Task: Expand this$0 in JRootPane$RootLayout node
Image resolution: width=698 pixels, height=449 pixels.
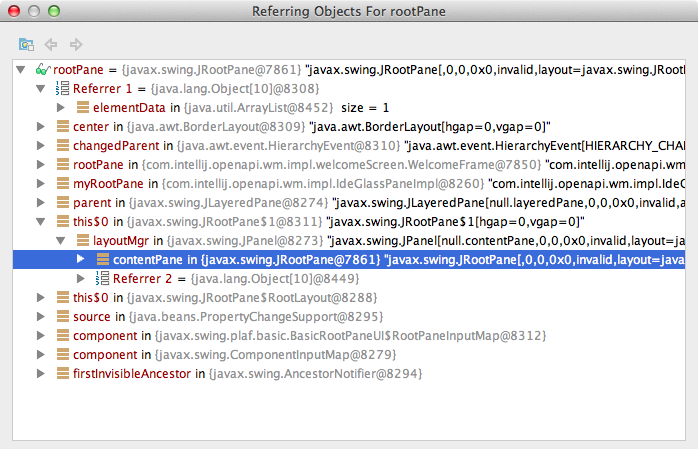Action: coord(41,297)
